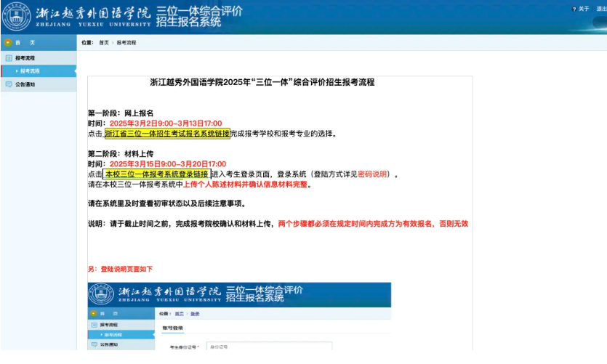Screen dimensions: 607x364
Task: Click the header title 三位一体综合评价招生报名系统
Action: 199,16
